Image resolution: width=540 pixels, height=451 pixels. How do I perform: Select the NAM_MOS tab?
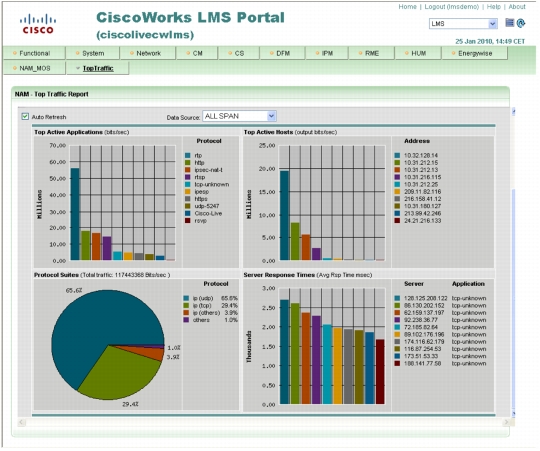click(x=34, y=68)
